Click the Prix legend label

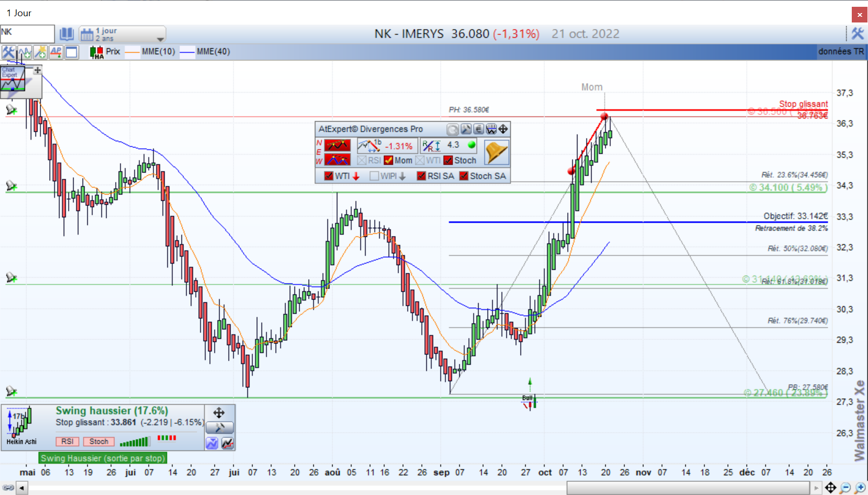(113, 51)
